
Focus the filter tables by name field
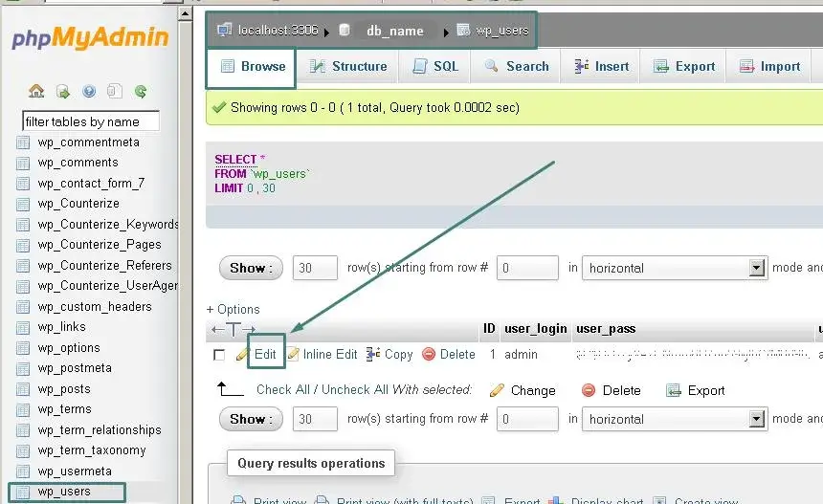point(91,121)
